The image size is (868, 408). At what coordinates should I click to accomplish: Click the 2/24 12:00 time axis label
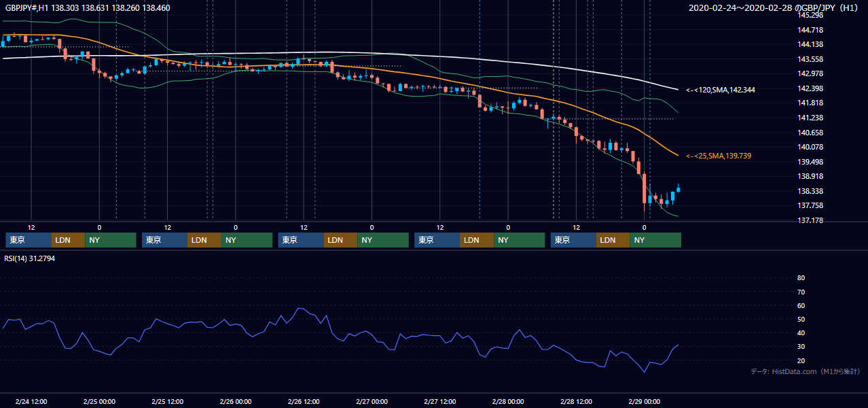tap(31, 401)
